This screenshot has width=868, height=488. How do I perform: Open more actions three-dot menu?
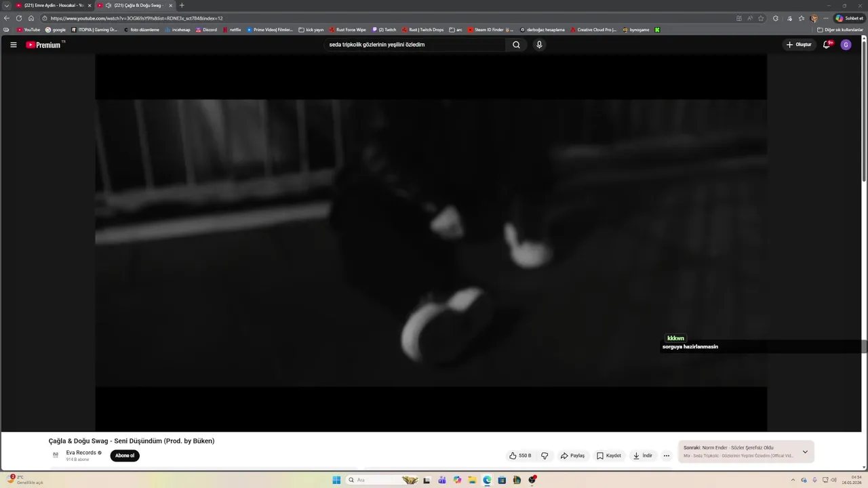pos(667,455)
